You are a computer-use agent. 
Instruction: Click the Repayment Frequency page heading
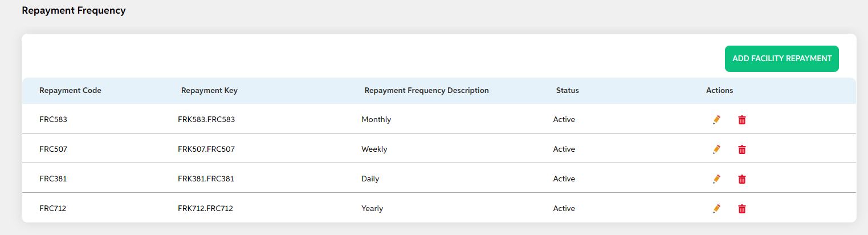coord(74,10)
